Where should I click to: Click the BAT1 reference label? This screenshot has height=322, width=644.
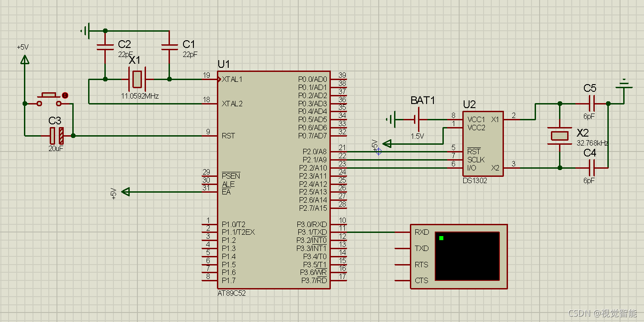click(423, 100)
